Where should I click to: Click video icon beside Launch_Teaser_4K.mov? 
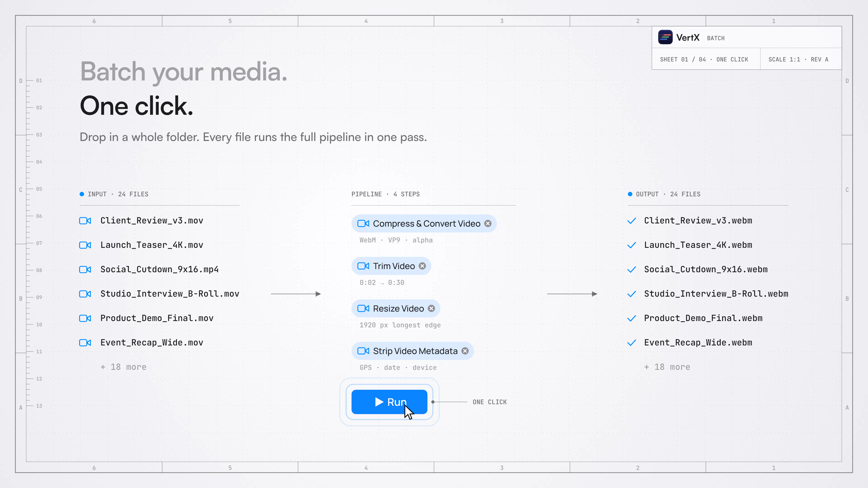(85, 245)
